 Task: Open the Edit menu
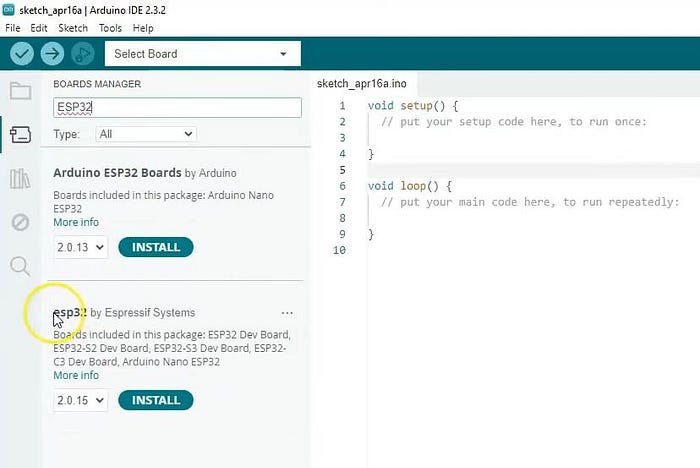coord(39,28)
